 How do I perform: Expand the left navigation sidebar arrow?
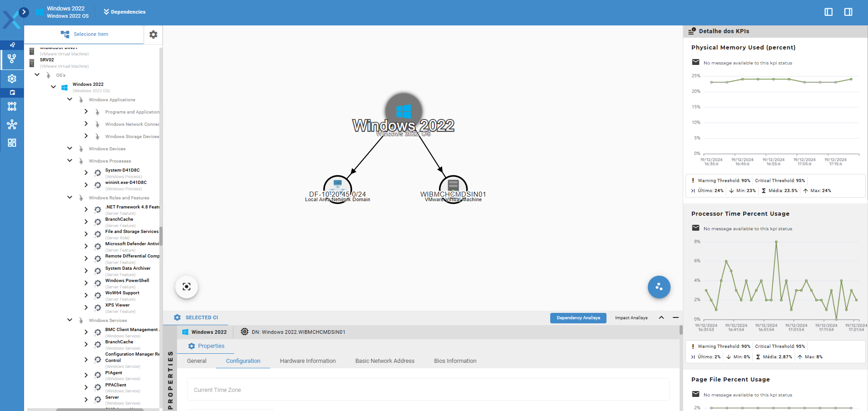(24, 12)
